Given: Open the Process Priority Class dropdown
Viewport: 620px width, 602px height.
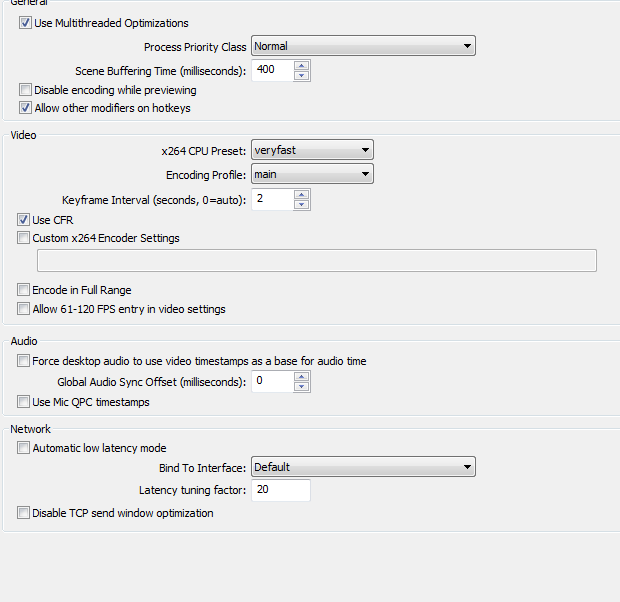Looking at the screenshot, I should pos(363,46).
